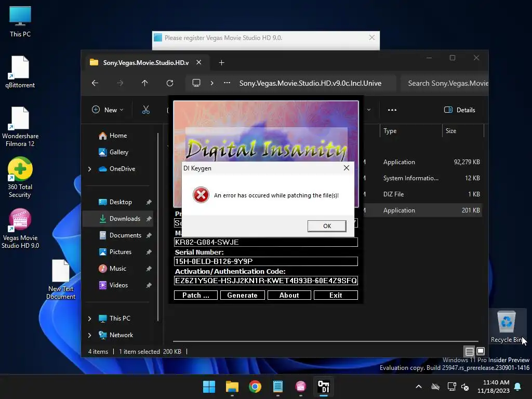Open This PC desktop icon

click(x=20, y=21)
